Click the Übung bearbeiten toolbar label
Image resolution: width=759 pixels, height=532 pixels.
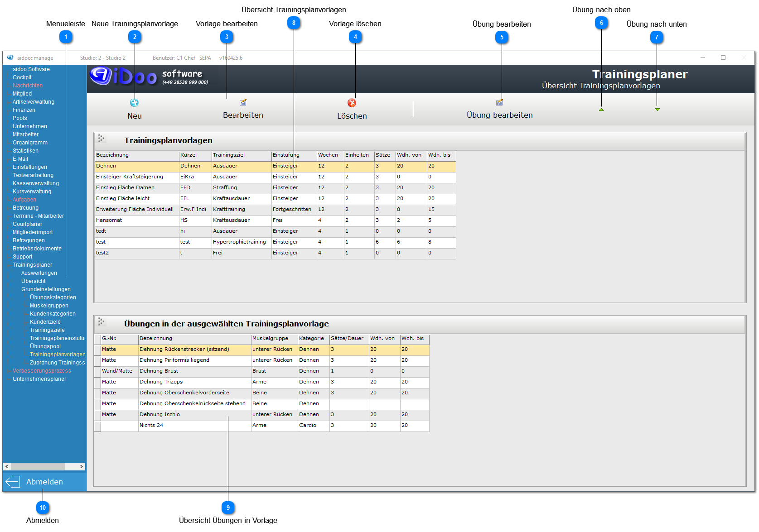500,115
